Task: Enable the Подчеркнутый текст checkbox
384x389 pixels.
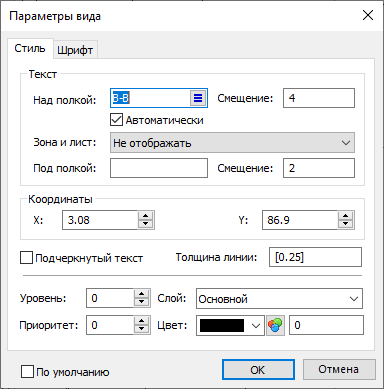Action: point(26,258)
